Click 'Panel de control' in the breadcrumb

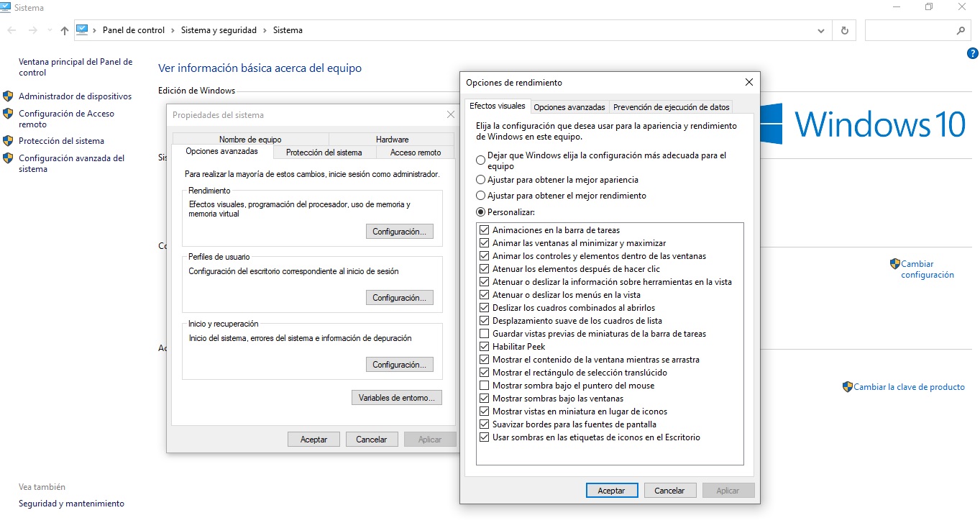(x=134, y=30)
